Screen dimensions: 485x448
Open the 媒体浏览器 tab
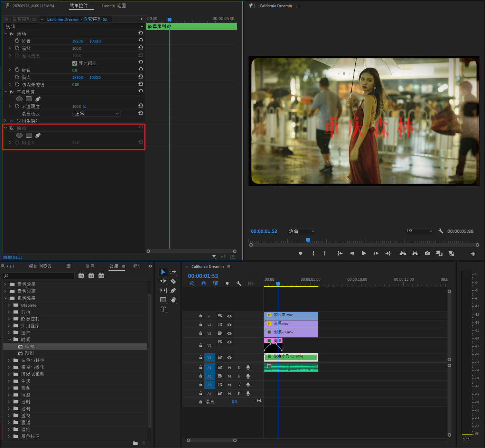coord(40,266)
